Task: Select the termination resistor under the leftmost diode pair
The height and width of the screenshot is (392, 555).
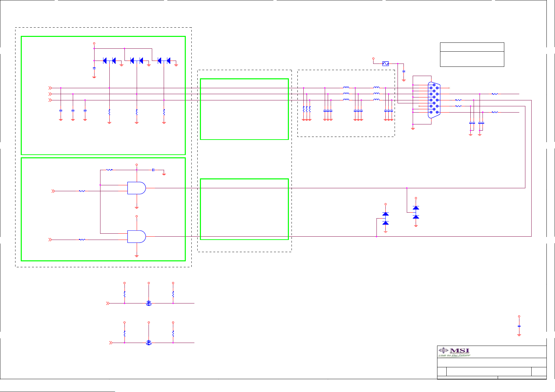Action: tap(109, 112)
